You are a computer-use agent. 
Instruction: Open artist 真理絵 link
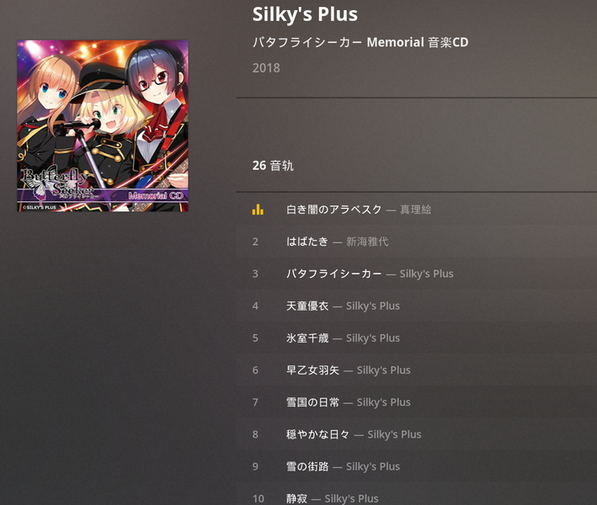coord(415,209)
